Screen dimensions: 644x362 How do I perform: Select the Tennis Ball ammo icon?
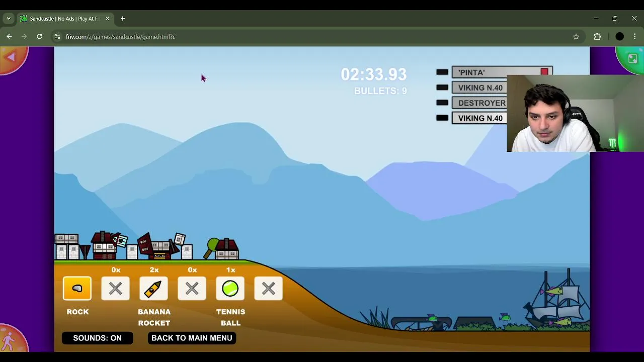tap(230, 289)
